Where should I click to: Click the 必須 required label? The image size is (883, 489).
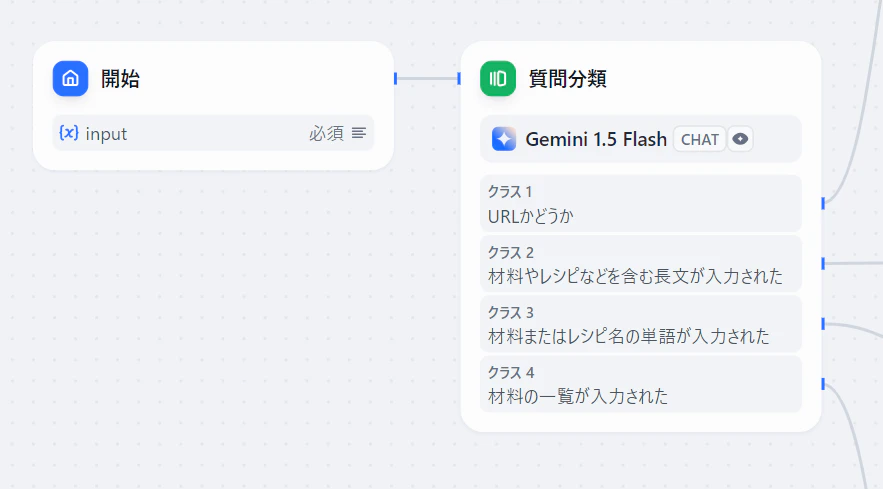pos(326,133)
